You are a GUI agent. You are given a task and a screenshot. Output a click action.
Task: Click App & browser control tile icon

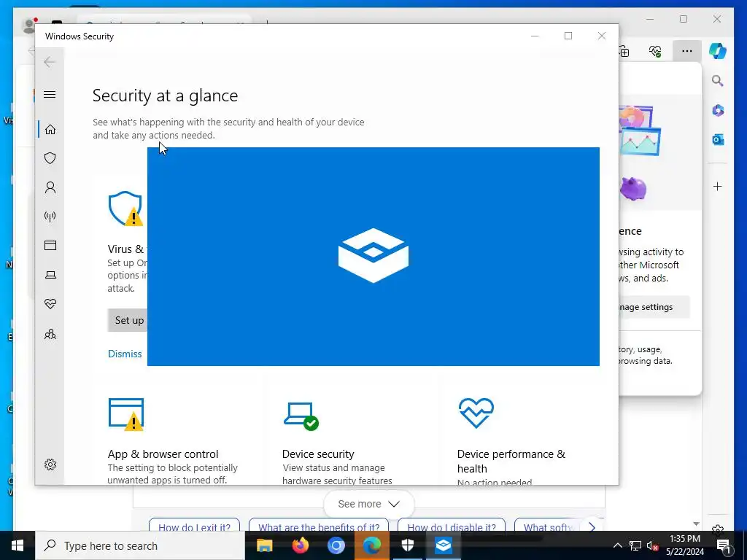tap(126, 414)
